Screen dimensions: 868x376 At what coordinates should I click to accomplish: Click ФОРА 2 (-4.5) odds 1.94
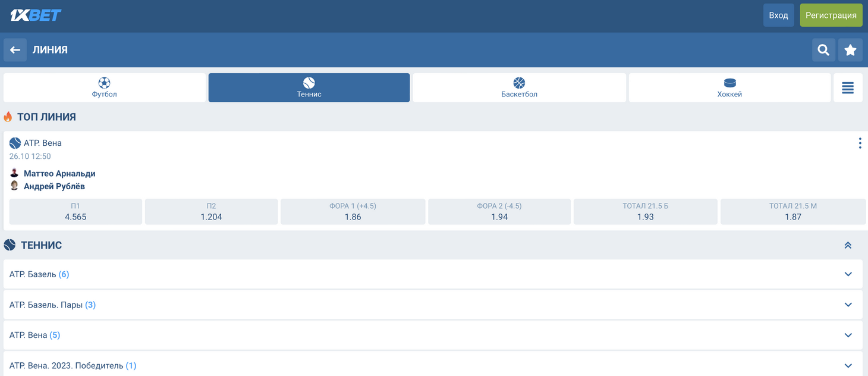499,211
